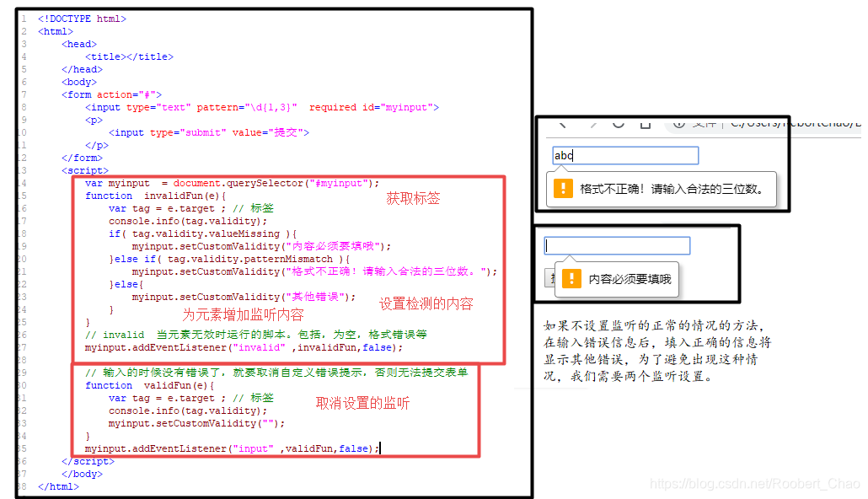Click the comment line starting "// invalid"
This screenshot has width=868, height=499.
click(x=255, y=335)
